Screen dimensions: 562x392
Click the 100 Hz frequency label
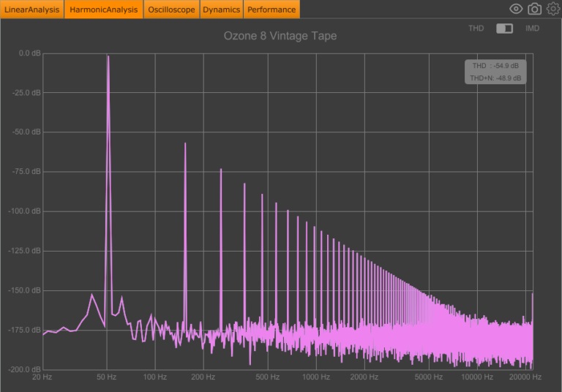(155, 377)
